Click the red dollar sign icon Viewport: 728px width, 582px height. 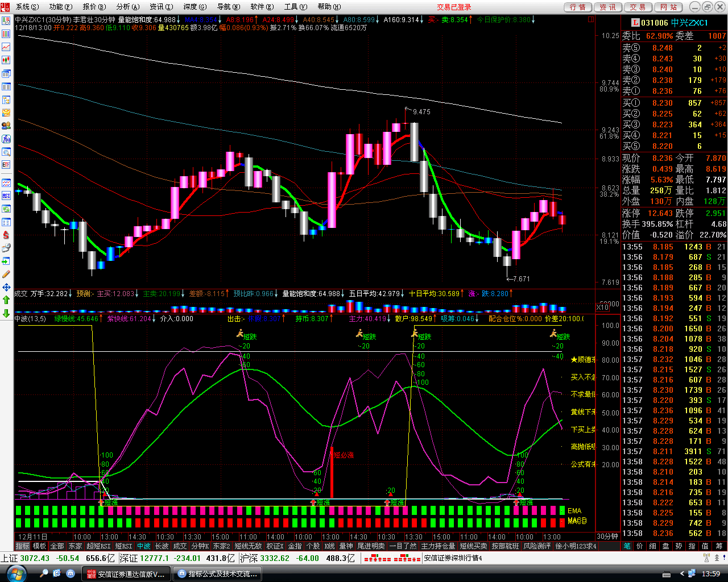click(x=6, y=235)
